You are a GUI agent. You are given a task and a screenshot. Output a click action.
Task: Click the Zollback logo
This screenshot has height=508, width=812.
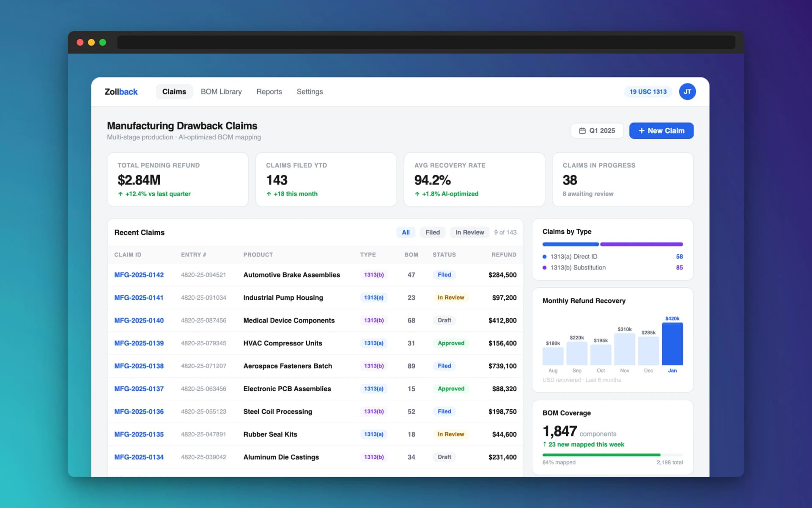click(x=121, y=91)
